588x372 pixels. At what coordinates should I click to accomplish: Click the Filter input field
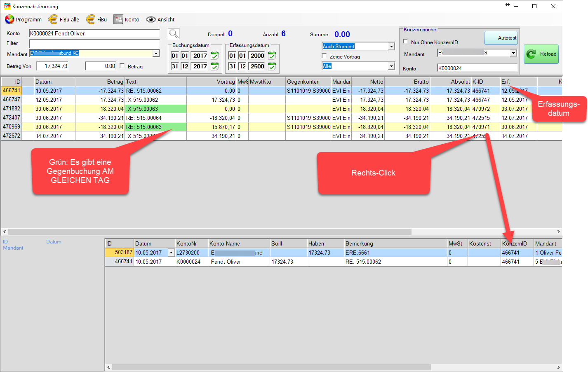click(94, 43)
